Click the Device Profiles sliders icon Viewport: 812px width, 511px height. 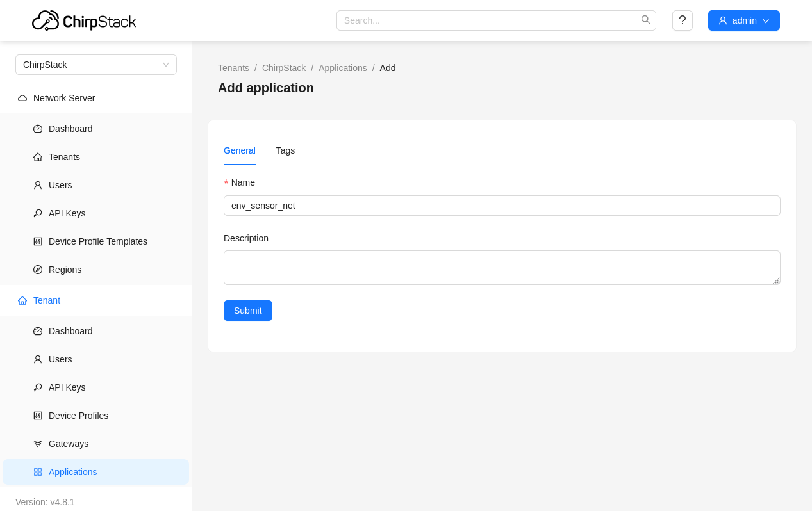pyautogui.click(x=38, y=416)
